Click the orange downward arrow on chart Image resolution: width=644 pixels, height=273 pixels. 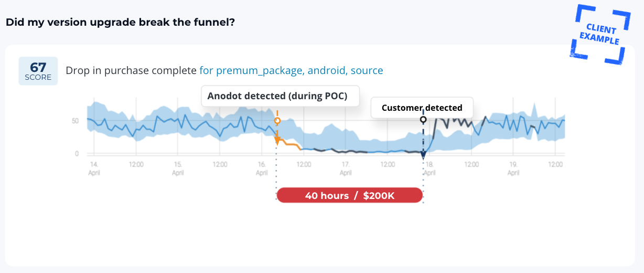pyautogui.click(x=277, y=140)
